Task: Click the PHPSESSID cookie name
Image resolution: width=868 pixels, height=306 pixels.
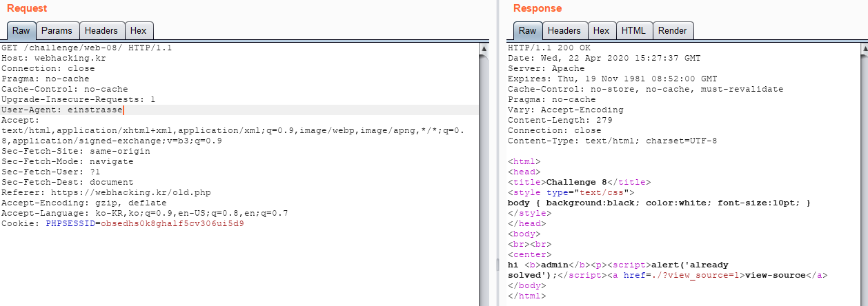Action: [x=70, y=223]
